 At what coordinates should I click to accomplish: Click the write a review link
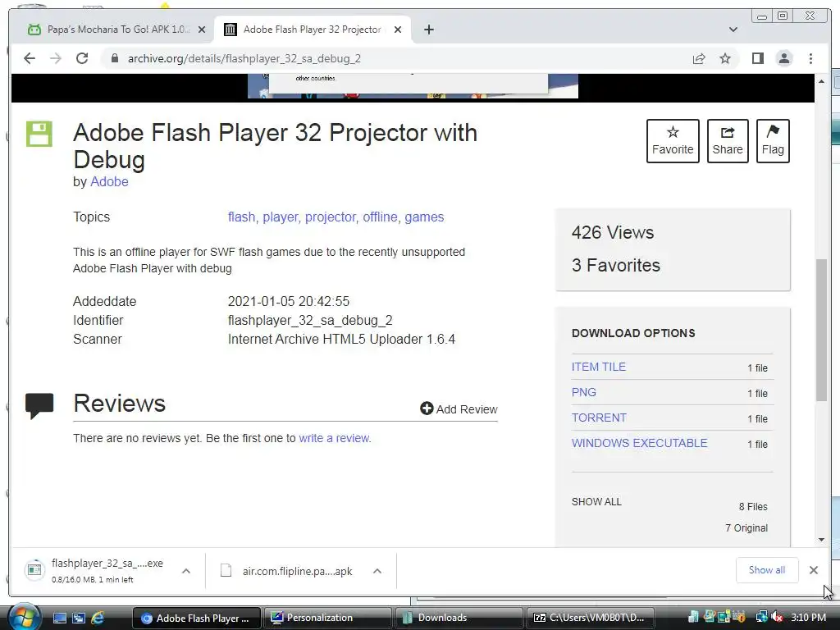point(335,438)
